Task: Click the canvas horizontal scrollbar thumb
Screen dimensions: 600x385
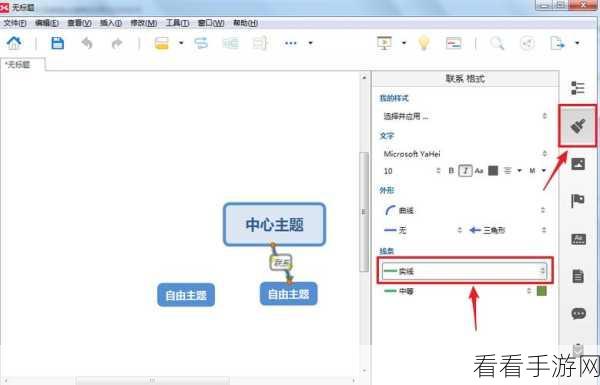Action: pyautogui.click(x=153, y=380)
